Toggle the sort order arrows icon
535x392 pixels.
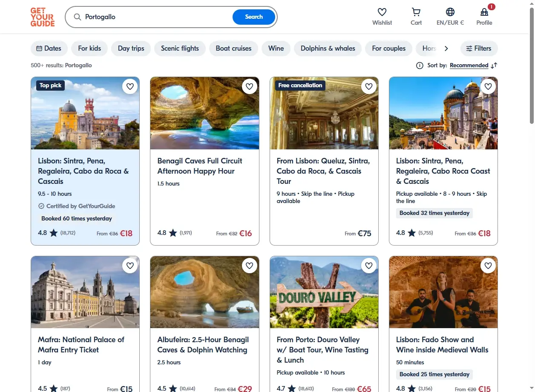click(494, 66)
